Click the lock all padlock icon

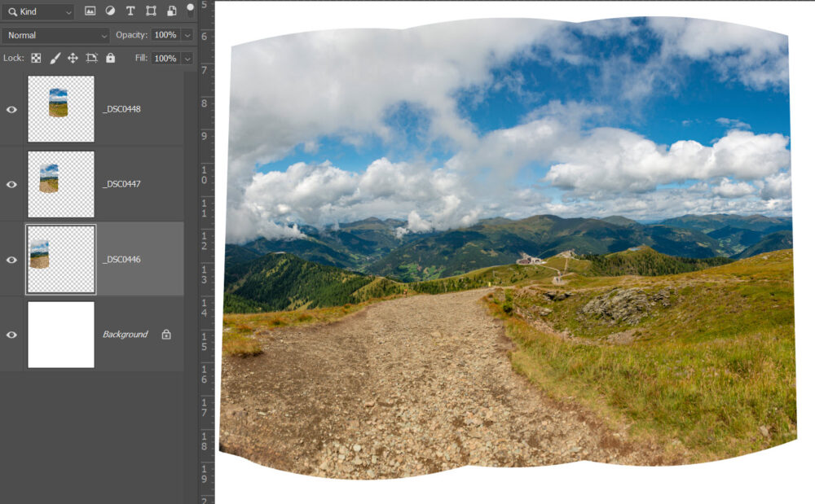pos(110,59)
